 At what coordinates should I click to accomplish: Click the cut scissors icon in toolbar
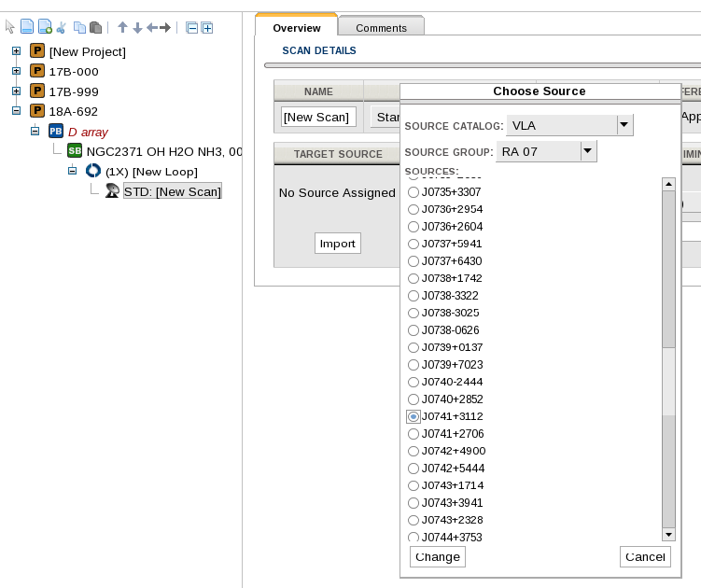62,28
